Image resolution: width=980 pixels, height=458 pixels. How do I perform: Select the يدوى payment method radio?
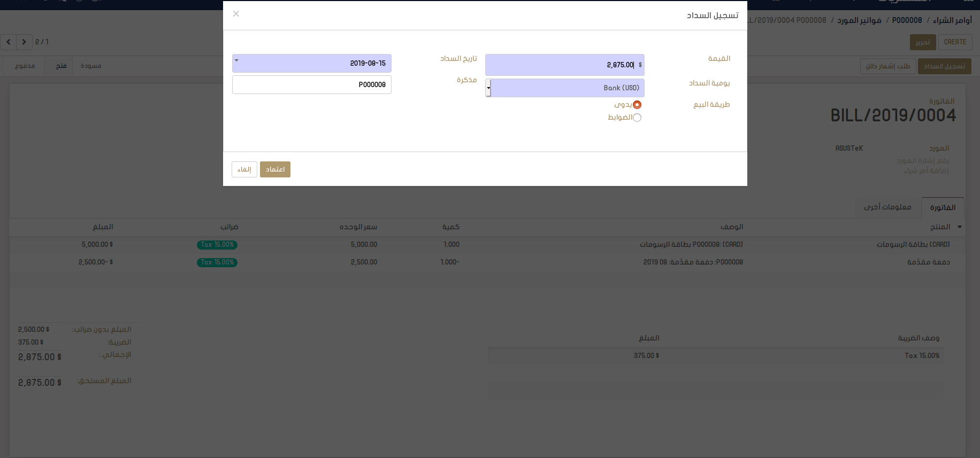(x=637, y=105)
